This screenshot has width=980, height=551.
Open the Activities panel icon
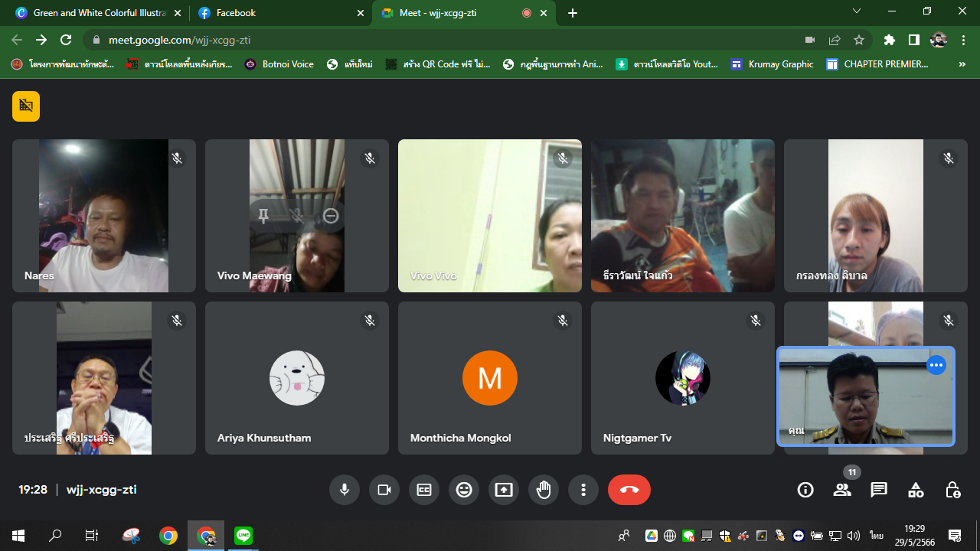[916, 490]
